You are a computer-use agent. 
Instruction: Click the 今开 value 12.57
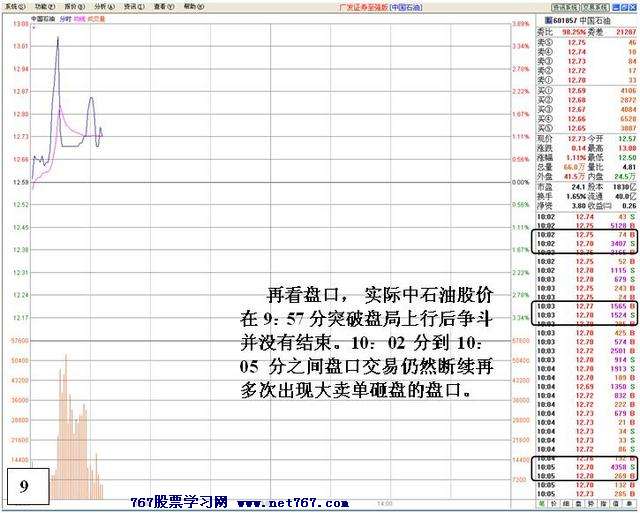(627, 139)
